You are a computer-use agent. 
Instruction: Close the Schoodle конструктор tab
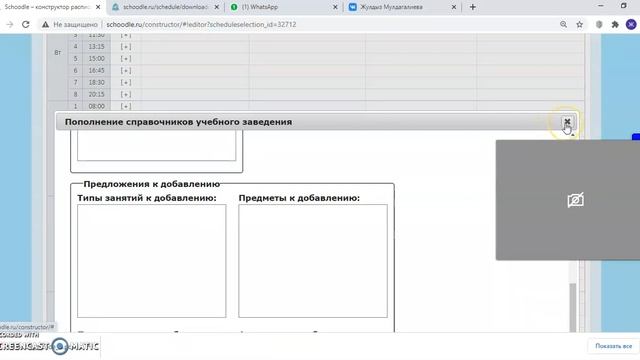98,7
